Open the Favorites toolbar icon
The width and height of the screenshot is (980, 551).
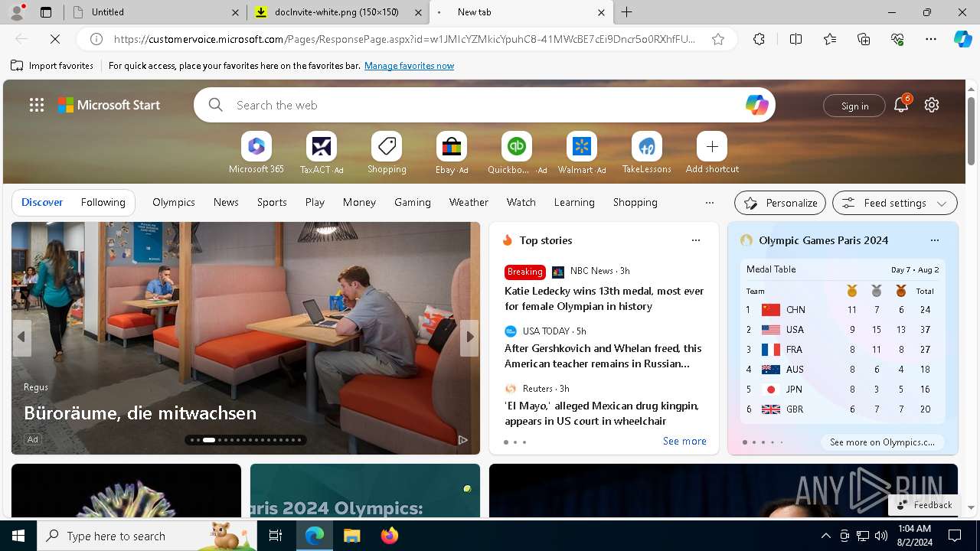pyautogui.click(x=830, y=39)
